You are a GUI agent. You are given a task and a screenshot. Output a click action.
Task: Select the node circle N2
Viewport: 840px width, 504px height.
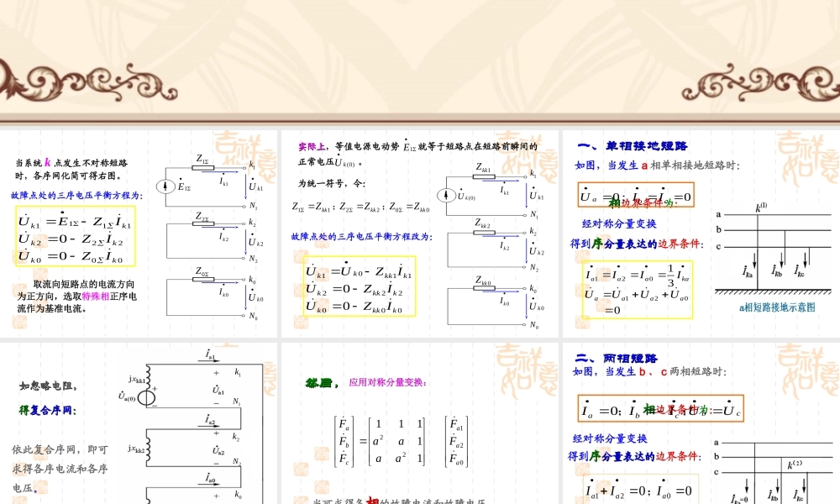click(x=244, y=258)
